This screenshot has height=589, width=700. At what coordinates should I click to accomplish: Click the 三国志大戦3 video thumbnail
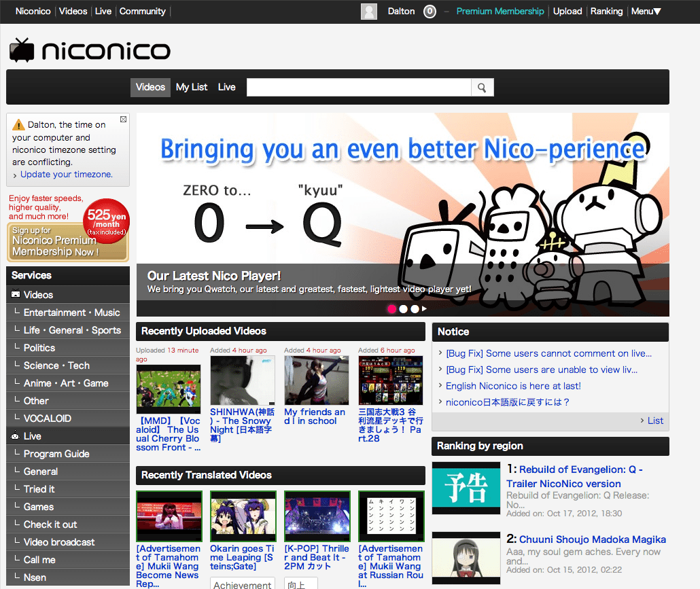391,380
